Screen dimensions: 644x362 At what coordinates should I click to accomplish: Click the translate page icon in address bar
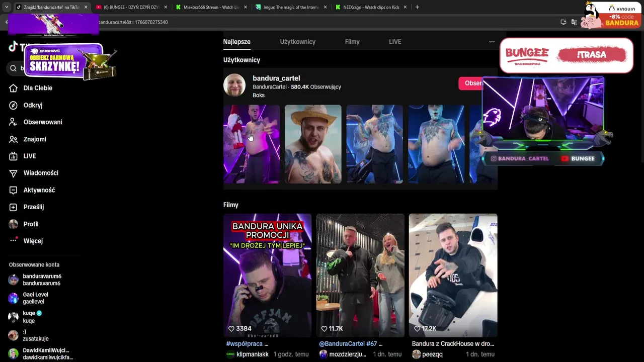point(574,22)
